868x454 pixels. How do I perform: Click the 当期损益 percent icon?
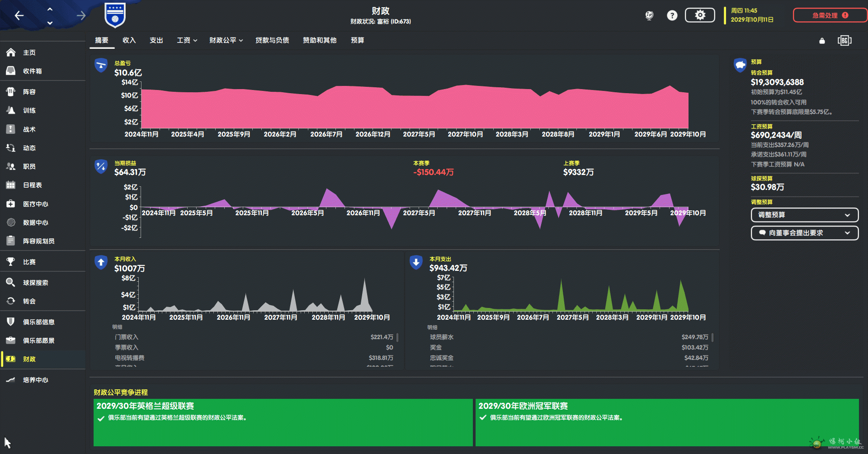tap(101, 167)
